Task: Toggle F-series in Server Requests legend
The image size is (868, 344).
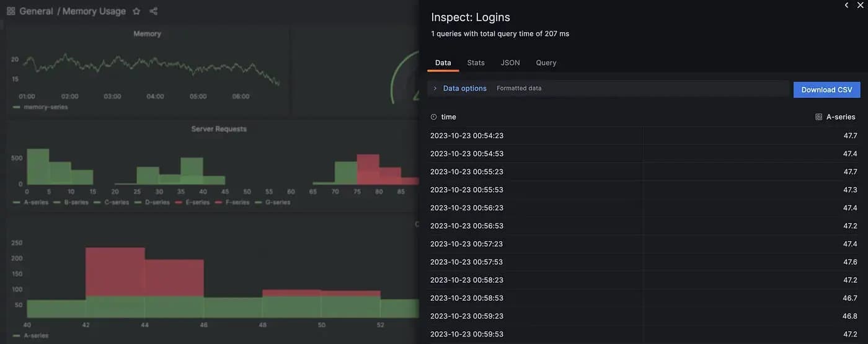Action: (x=231, y=202)
